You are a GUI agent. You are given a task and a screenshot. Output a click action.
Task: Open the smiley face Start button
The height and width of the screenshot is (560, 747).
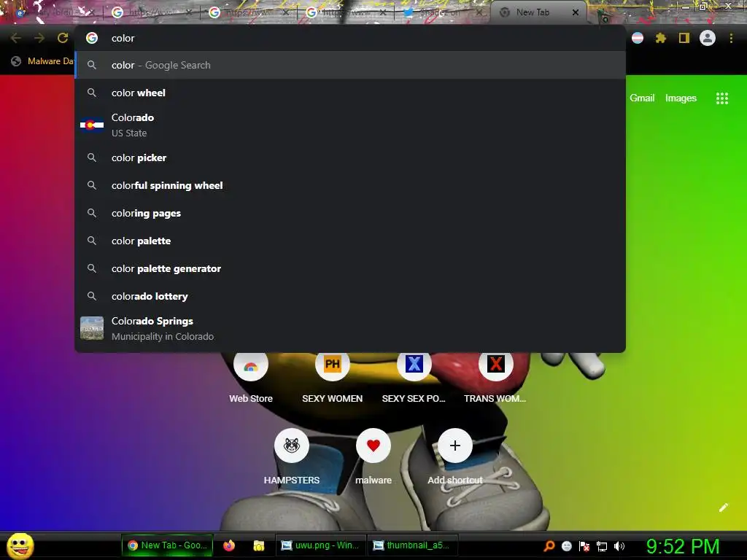20,545
